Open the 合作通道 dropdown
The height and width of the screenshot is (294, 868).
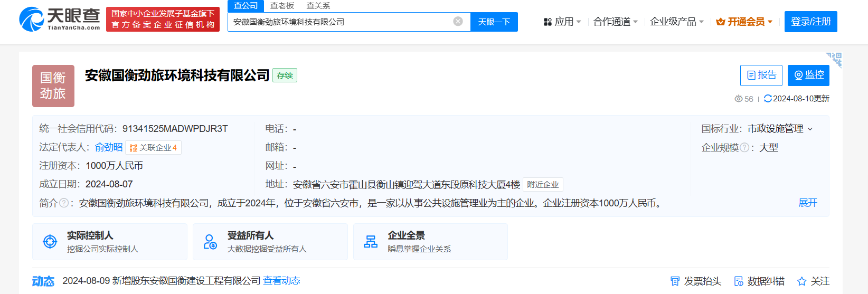(615, 22)
